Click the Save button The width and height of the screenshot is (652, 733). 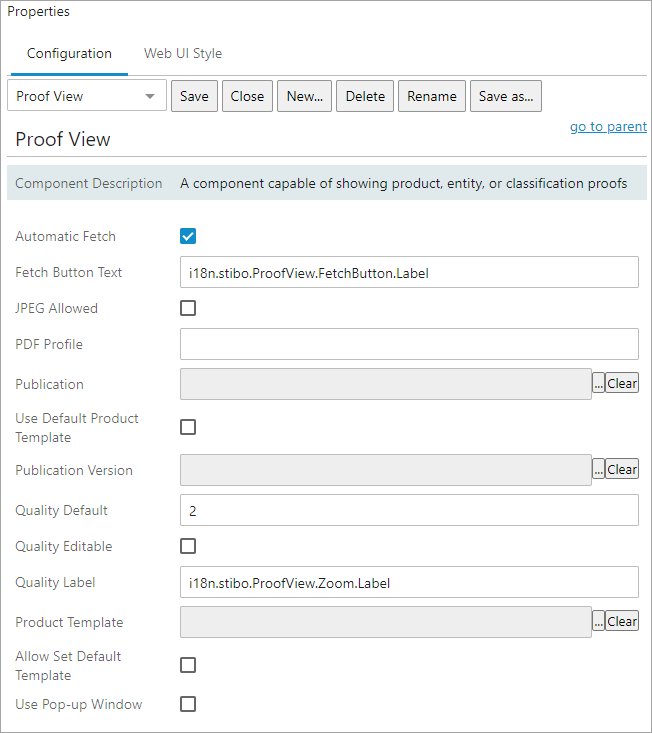click(194, 96)
